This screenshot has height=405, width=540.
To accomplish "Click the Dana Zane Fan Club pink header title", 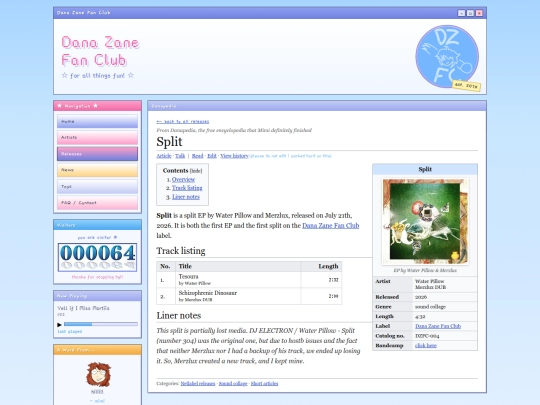I will [x=100, y=51].
